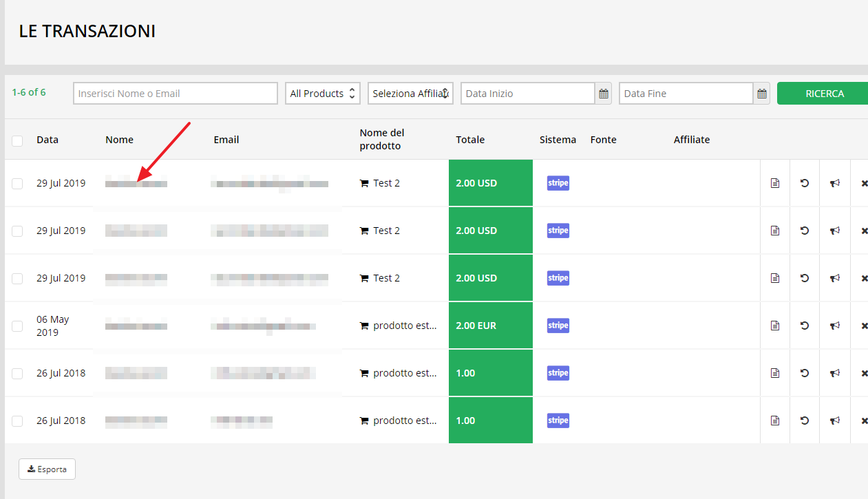Check the box for first 29 Jul 2019 transaction
The height and width of the screenshot is (499, 868).
click(17, 183)
